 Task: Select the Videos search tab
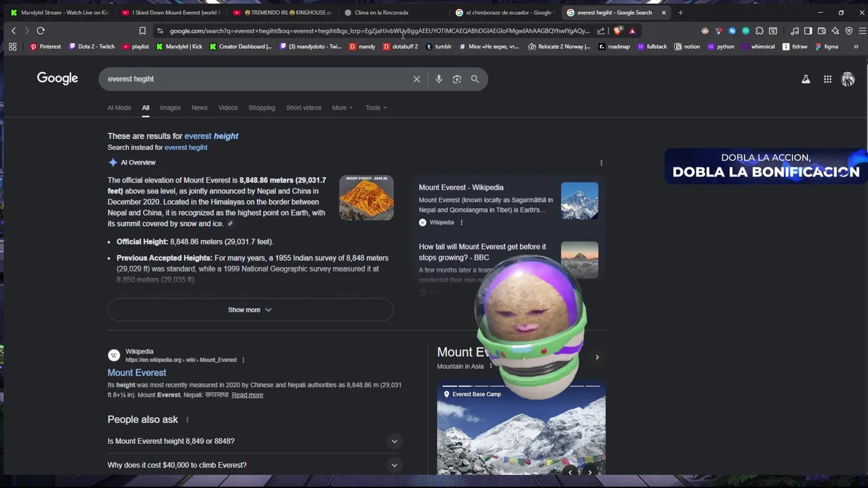pos(228,108)
